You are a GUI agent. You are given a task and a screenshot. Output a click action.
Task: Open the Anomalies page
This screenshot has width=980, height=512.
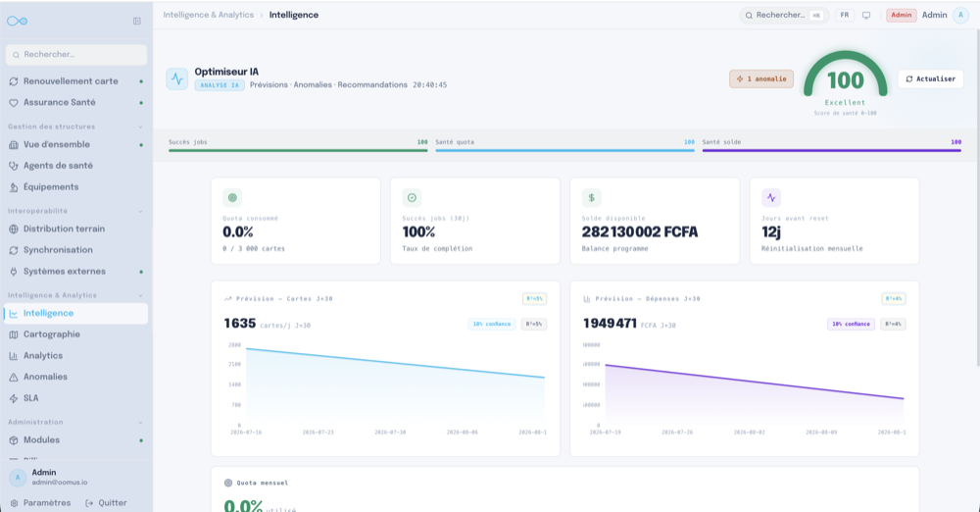(75, 378)
